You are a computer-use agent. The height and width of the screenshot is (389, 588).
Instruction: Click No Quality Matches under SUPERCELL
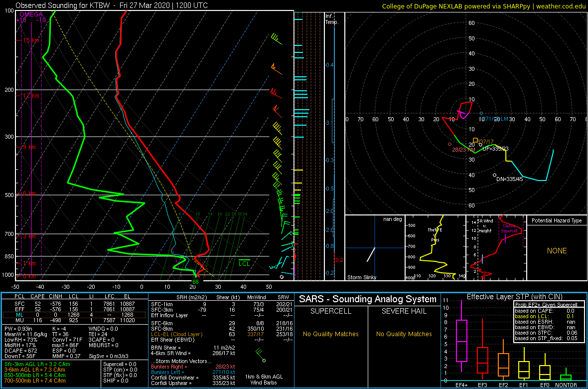pyautogui.click(x=330, y=334)
